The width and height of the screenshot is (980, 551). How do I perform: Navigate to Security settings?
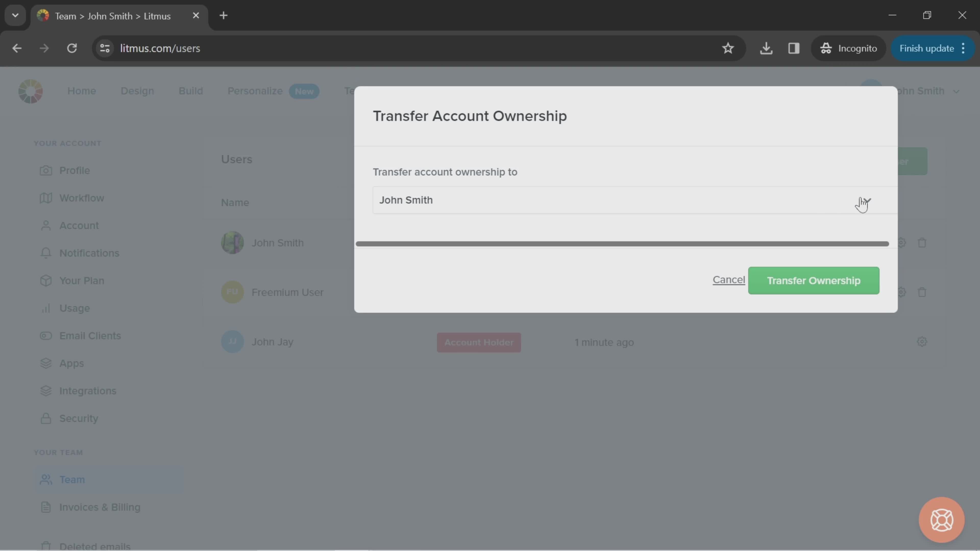point(78,418)
